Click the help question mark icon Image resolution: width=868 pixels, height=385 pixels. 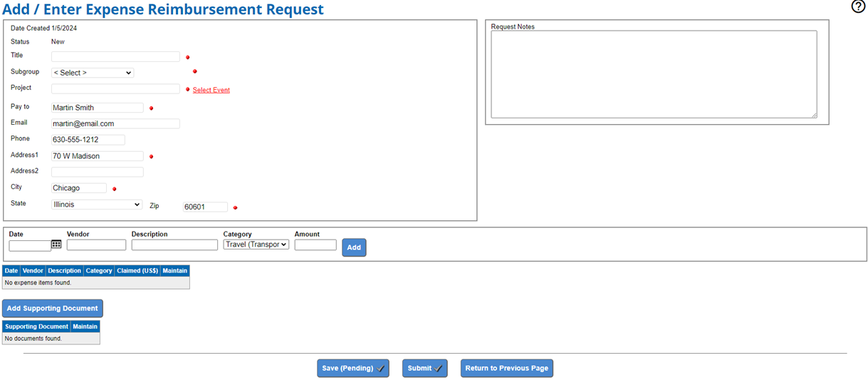[858, 7]
